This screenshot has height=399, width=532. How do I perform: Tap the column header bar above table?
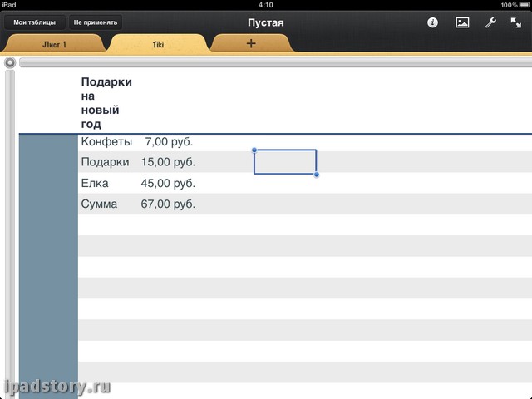point(275,62)
